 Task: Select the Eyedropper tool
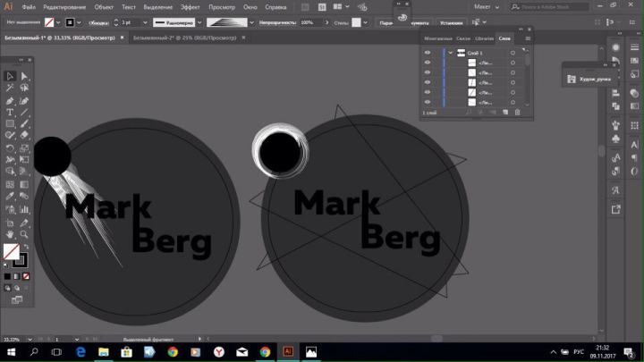10,196
